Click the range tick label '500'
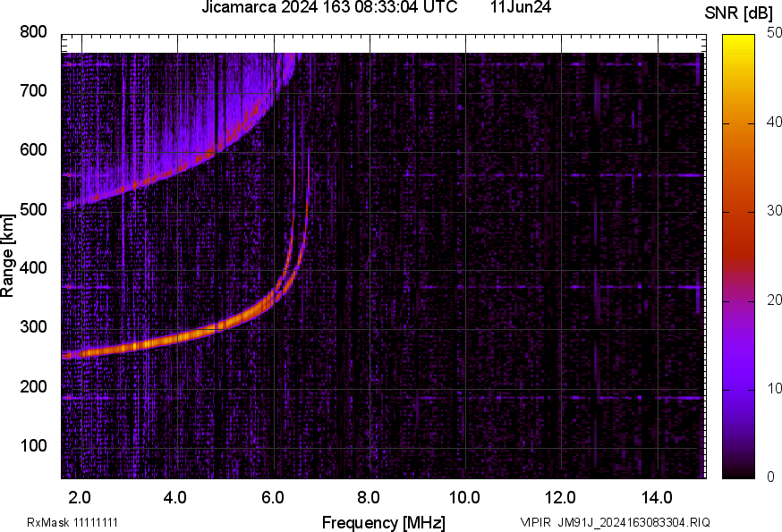The height and width of the screenshot is (532, 782). tap(33, 209)
